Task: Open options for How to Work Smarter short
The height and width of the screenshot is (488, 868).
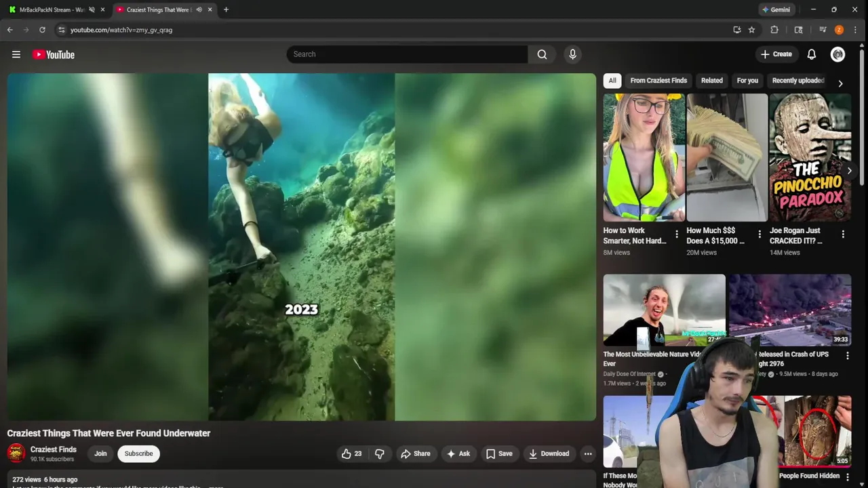Action: [x=676, y=235]
